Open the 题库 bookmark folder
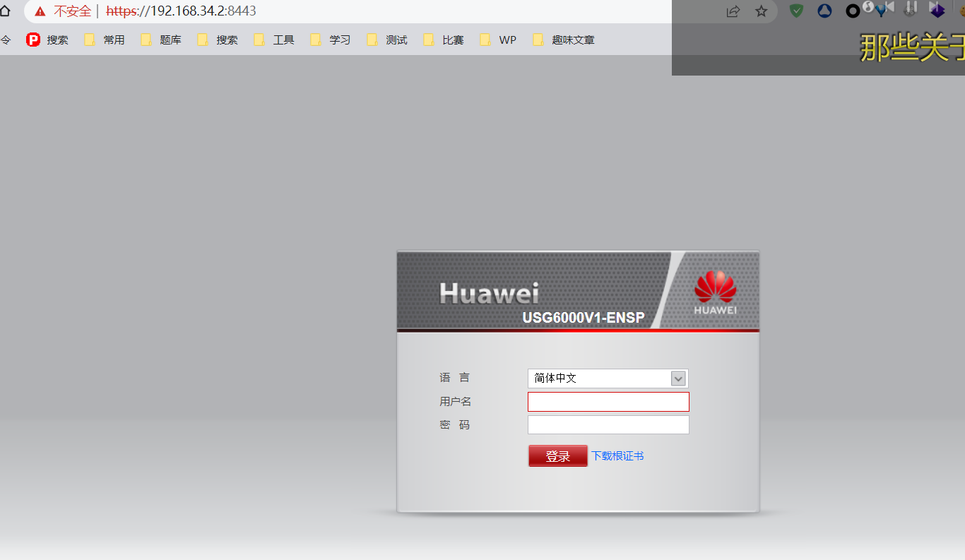 coord(161,40)
